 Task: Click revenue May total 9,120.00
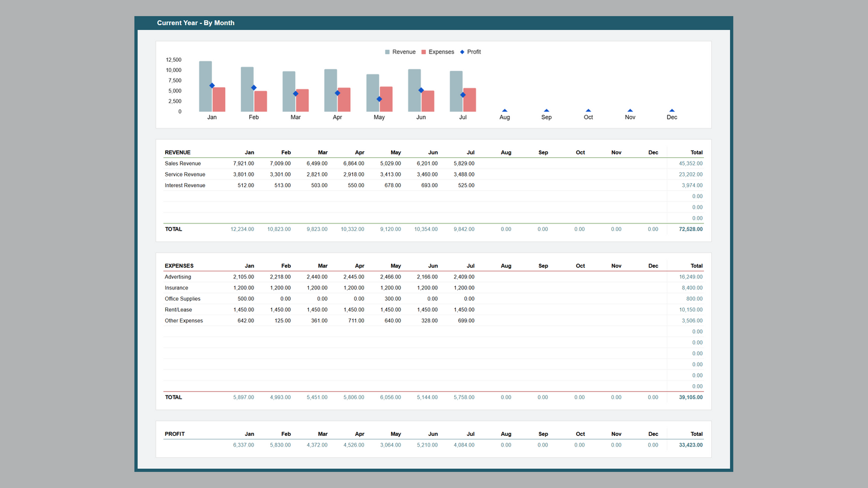click(390, 229)
